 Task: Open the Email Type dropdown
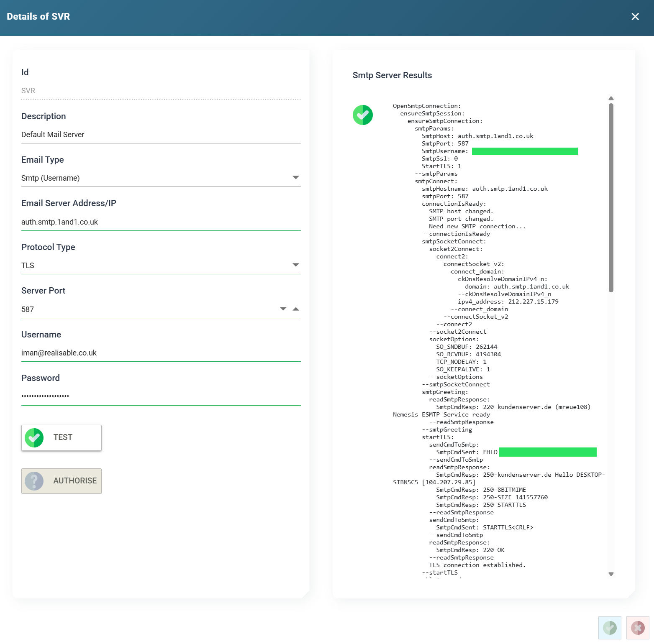pos(295,178)
